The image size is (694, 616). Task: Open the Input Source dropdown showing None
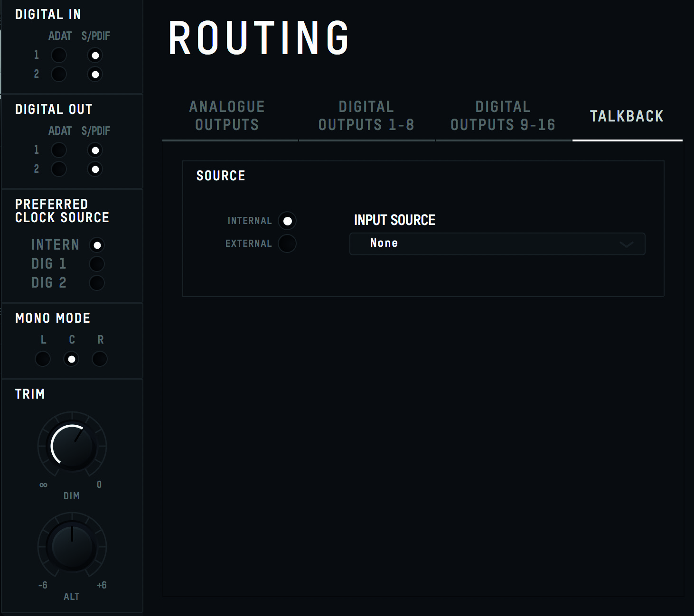pyautogui.click(x=497, y=243)
